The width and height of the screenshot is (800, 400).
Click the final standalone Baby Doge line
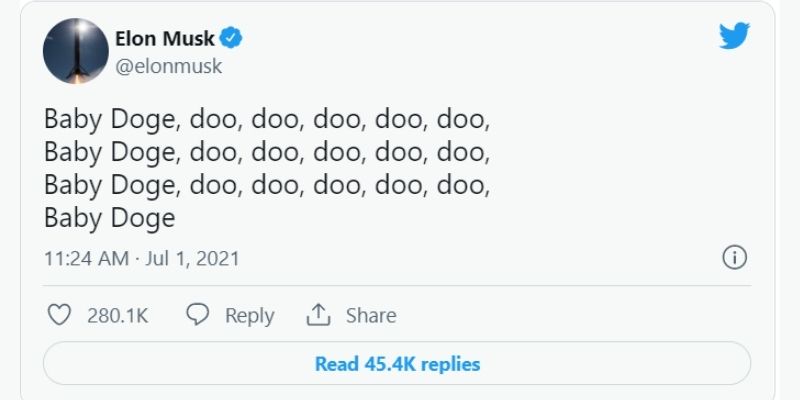click(x=109, y=218)
